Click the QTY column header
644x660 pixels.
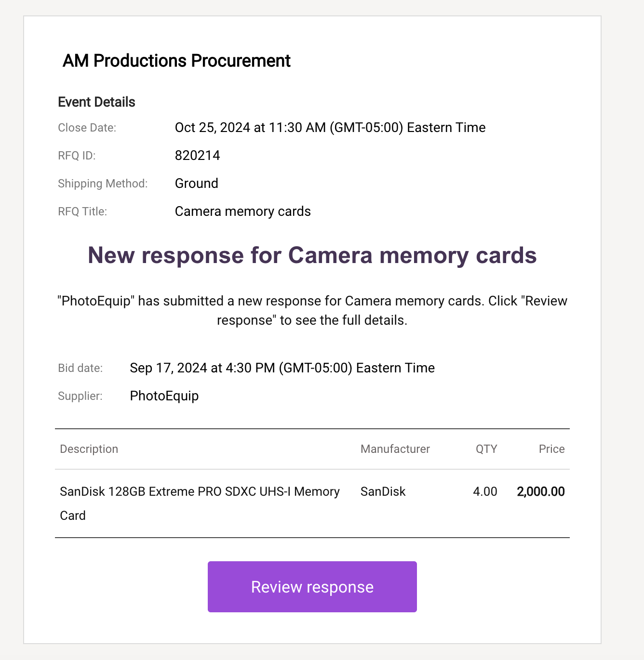[486, 449]
